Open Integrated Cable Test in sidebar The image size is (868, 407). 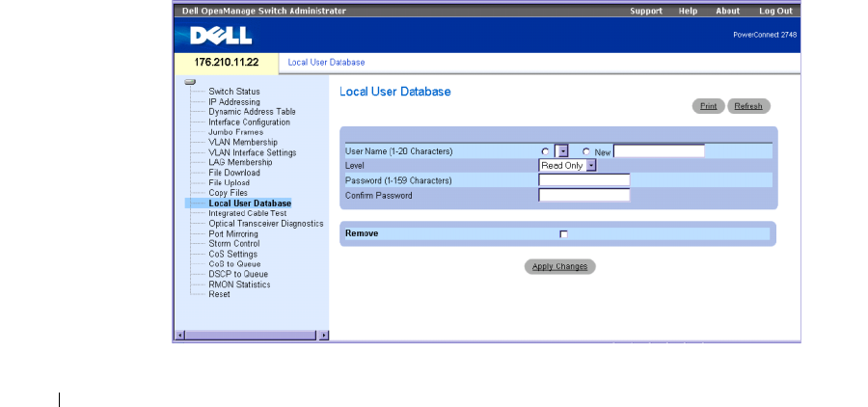coord(247,213)
